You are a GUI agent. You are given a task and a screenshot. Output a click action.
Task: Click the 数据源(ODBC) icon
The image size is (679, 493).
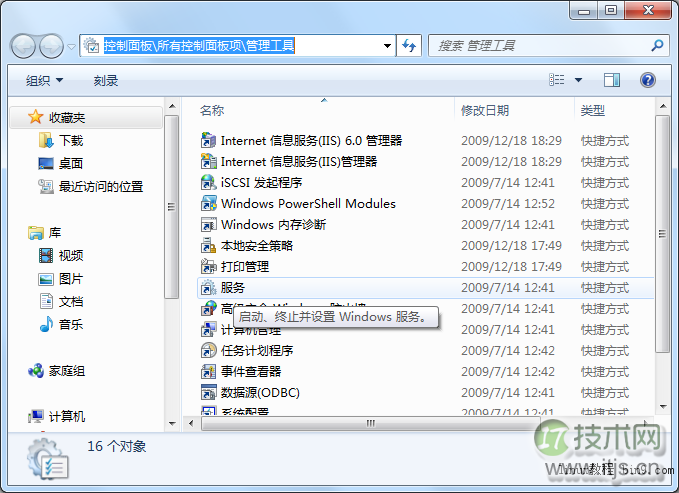click(208, 392)
